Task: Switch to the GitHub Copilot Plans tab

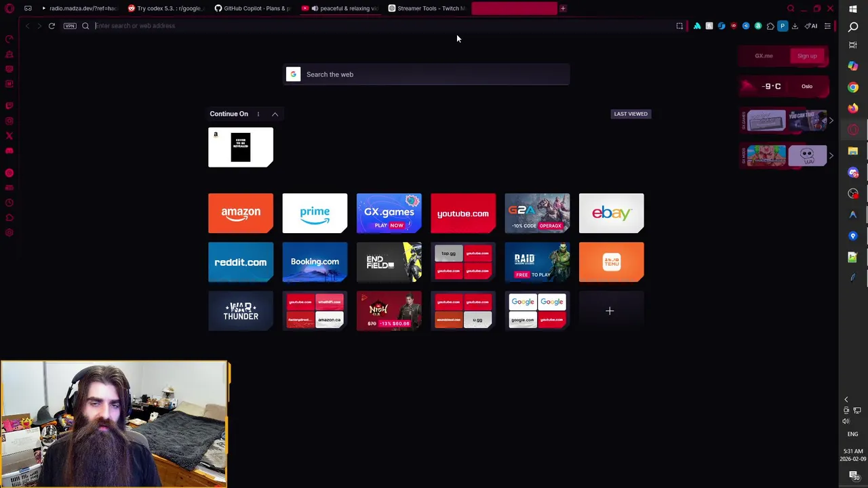Action: point(252,8)
